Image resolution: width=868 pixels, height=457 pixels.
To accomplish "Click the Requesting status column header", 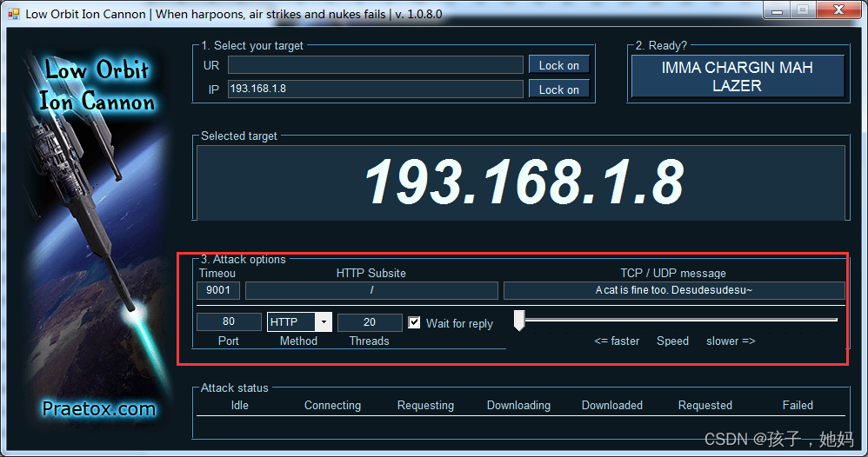I will [425, 406].
